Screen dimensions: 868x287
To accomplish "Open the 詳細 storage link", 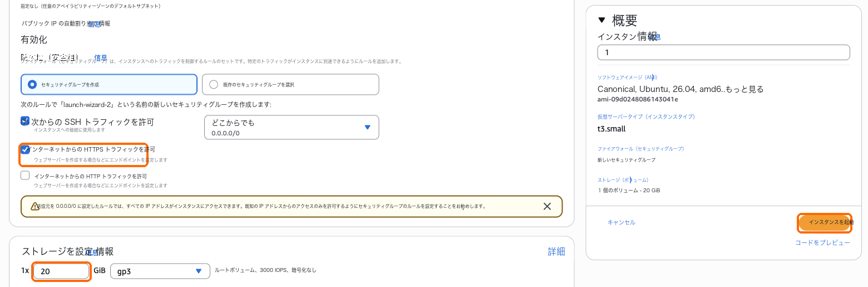I will pos(556,252).
